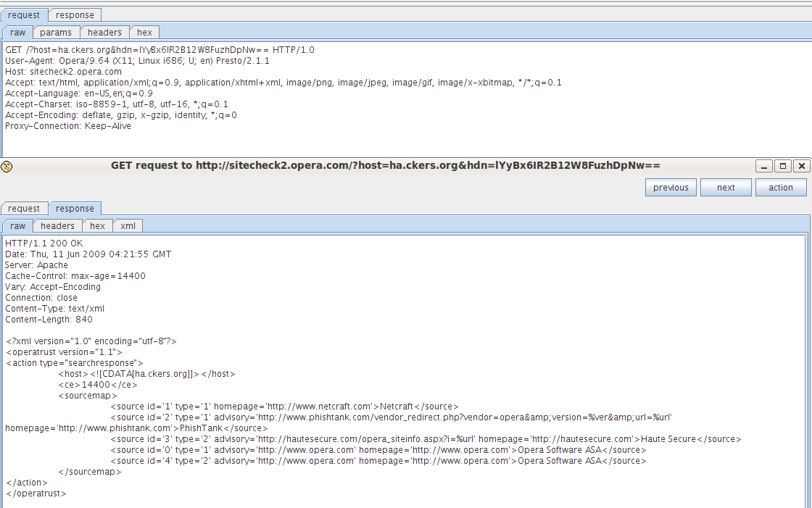Close the GET request window
The width and height of the screenshot is (812, 508).
pos(802,166)
